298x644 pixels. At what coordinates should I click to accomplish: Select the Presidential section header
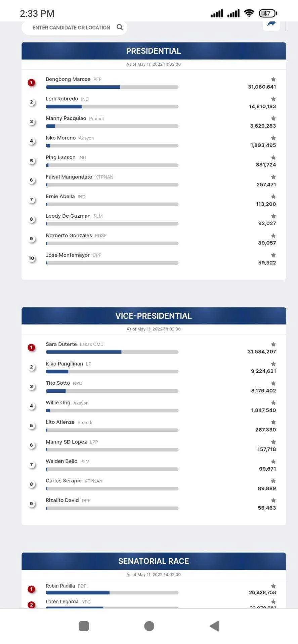click(x=154, y=51)
